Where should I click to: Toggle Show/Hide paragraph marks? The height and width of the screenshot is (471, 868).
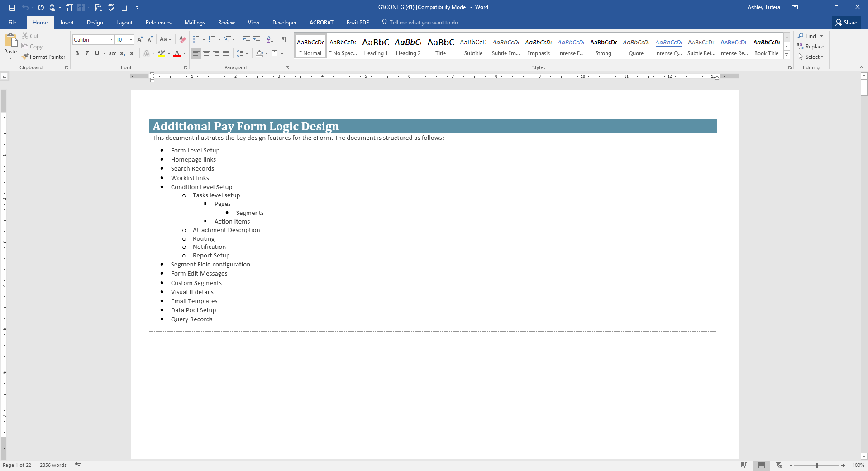(x=284, y=40)
